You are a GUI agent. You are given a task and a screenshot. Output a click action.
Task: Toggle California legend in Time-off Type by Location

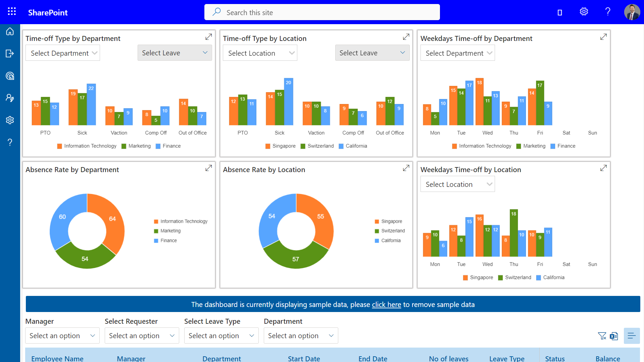[353, 146]
